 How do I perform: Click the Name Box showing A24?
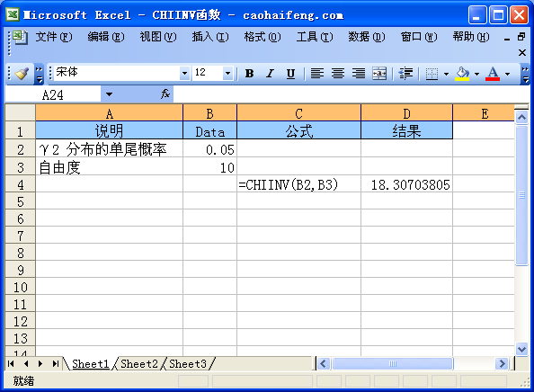[53, 94]
